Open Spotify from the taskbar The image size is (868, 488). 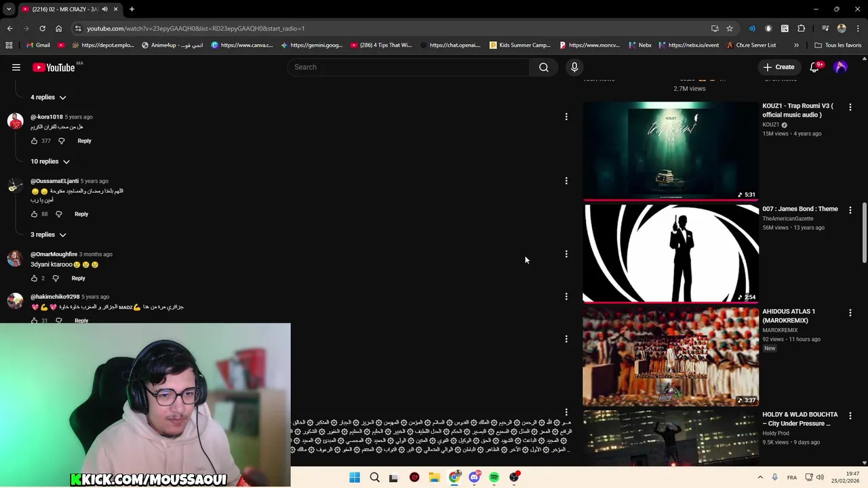494,477
